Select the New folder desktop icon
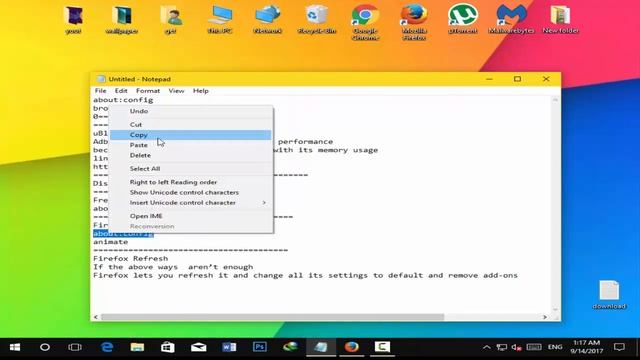This screenshot has width=640, height=360. click(x=560, y=20)
